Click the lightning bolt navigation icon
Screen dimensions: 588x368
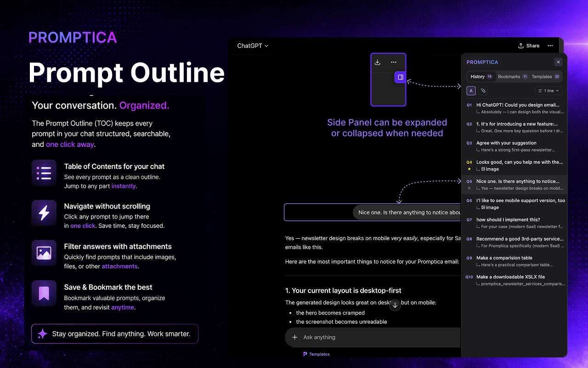(x=44, y=213)
